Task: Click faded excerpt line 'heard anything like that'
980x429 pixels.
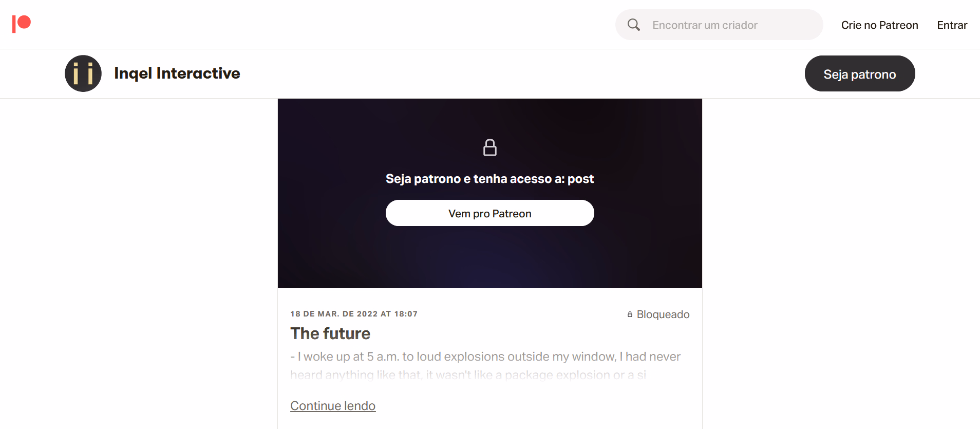Action: click(467, 375)
